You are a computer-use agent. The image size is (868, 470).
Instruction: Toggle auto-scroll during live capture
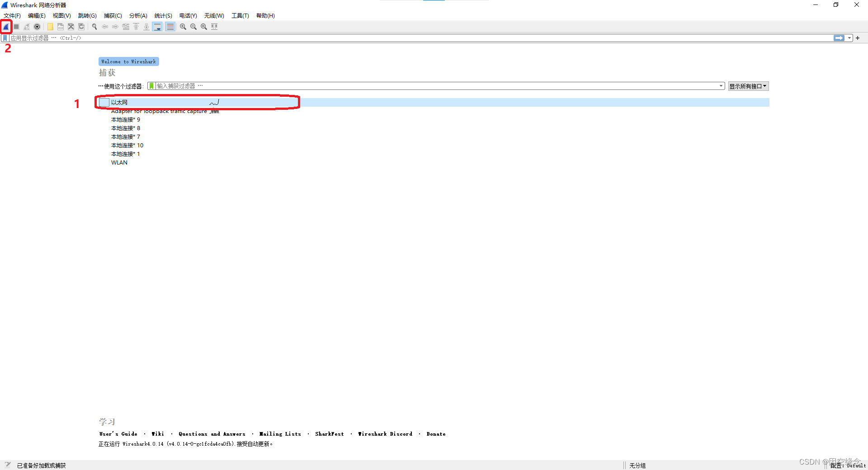tap(157, 27)
